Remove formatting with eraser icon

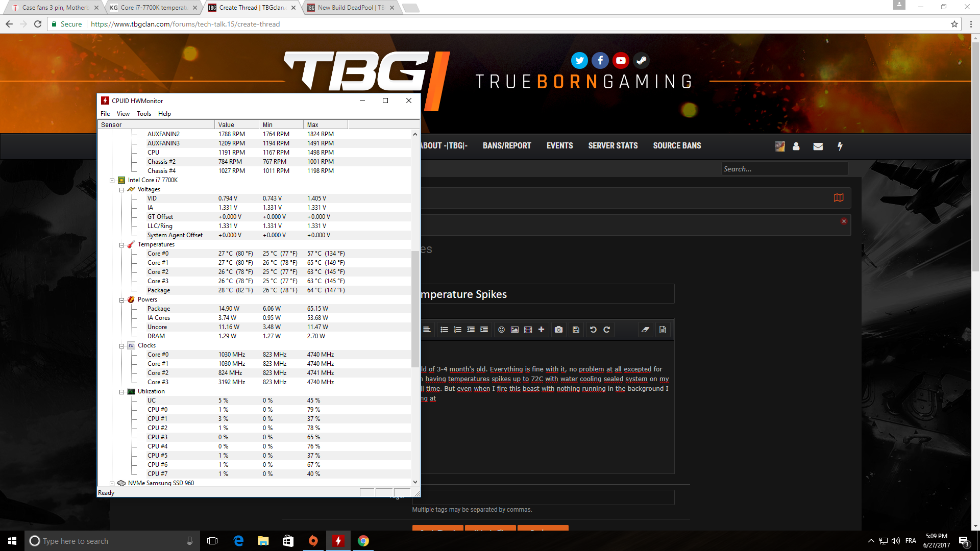pyautogui.click(x=646, y=330)
